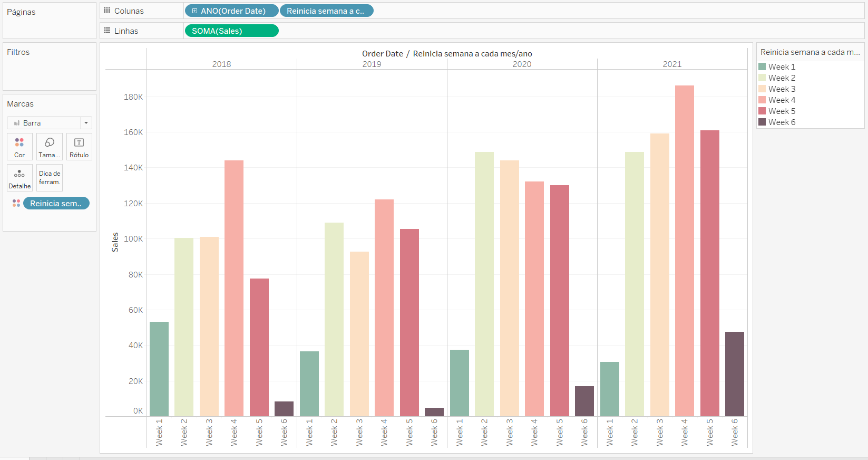Screen dimensions: 868x460
Task: Open the Rótulo label marks card
Action: tap(79, 147)
